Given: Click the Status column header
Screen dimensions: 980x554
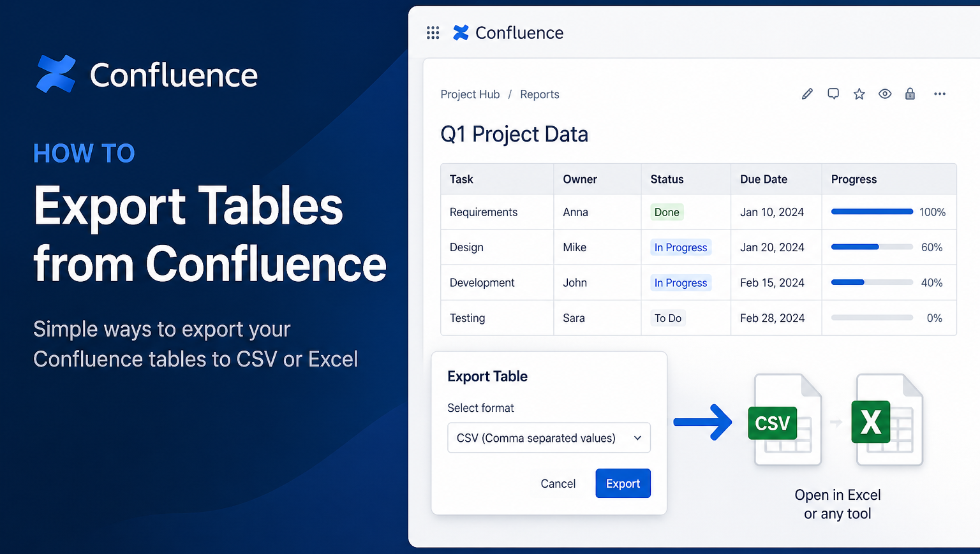Looking at the screenshot, I should point(667,179).
